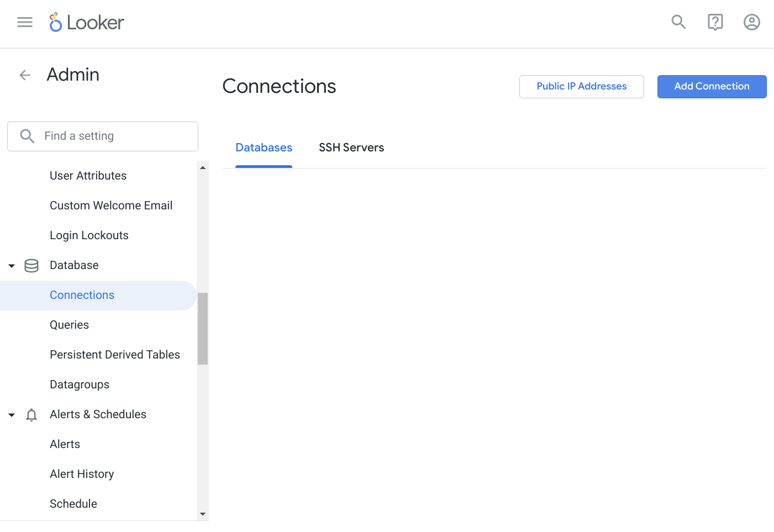Viewport: 774px width, 532px height.
Task: Switch to the SSH Servers tab
Action: pos(351,148)
